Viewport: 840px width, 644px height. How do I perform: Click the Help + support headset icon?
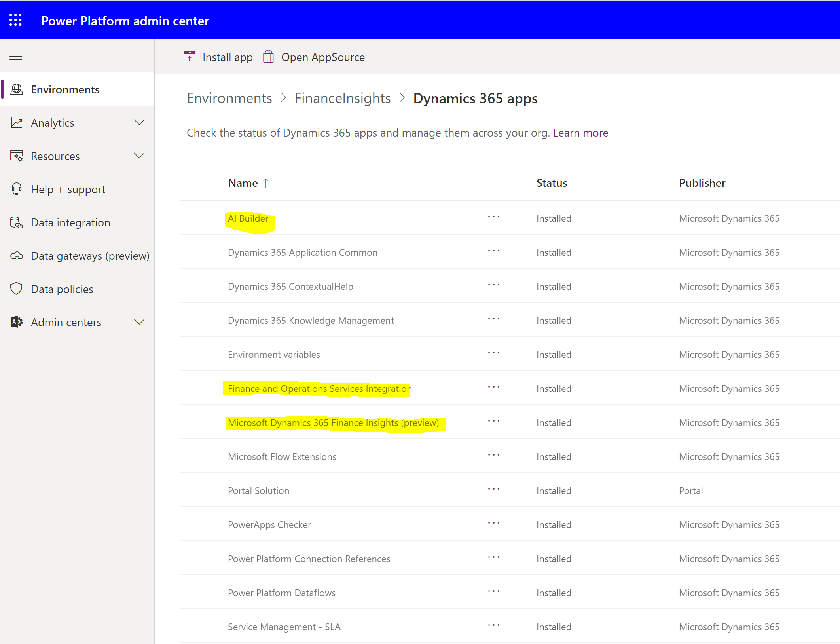(17, 189)
